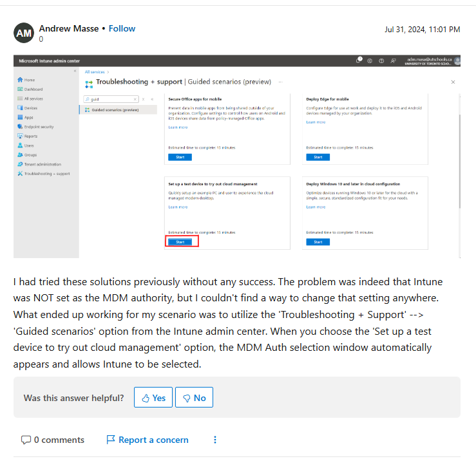Click the help question mark in Intune header
The image size is (476, 459).
point(381,61)
